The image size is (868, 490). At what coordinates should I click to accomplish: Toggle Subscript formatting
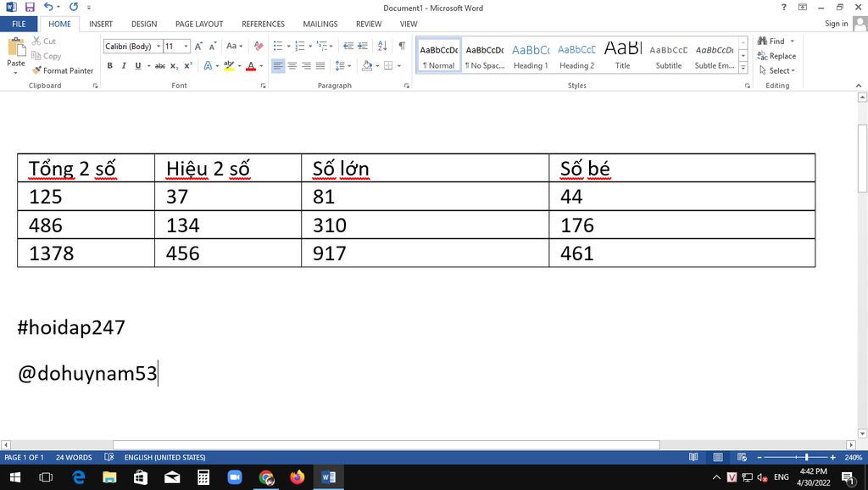(174, 65)
